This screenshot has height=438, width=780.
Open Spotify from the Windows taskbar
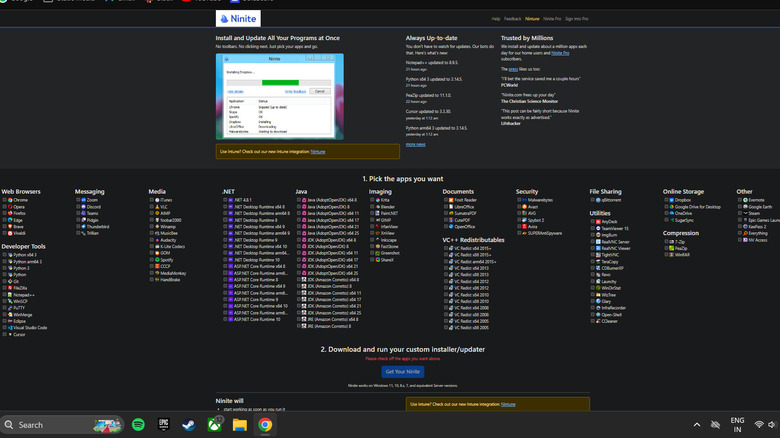138,425
